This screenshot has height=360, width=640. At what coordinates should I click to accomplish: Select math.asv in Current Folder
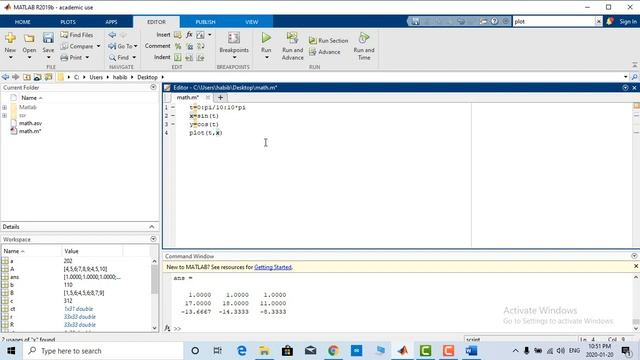pos(30,123)
